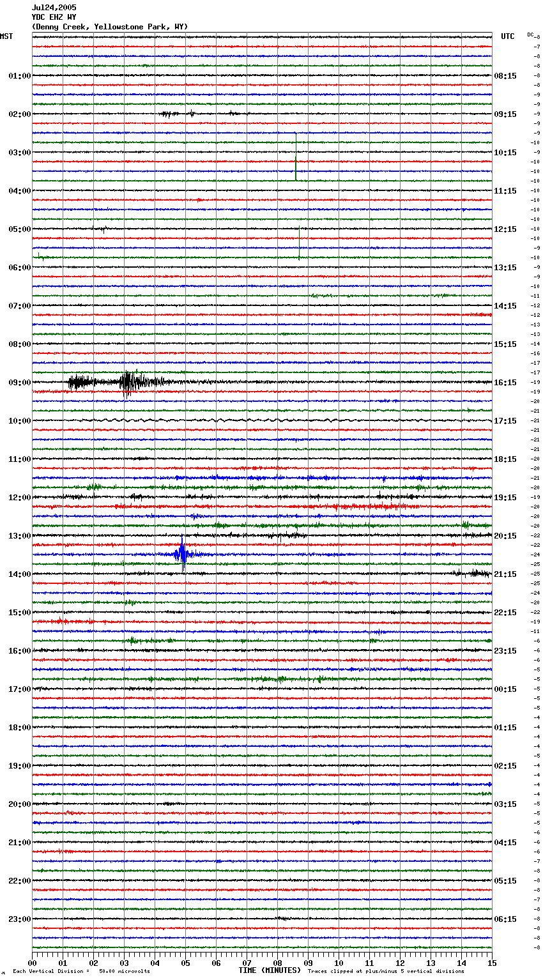This screenshot has width=543, height=980.
Task: Click the 16:15 UTC time label
Action: [505, 383]
